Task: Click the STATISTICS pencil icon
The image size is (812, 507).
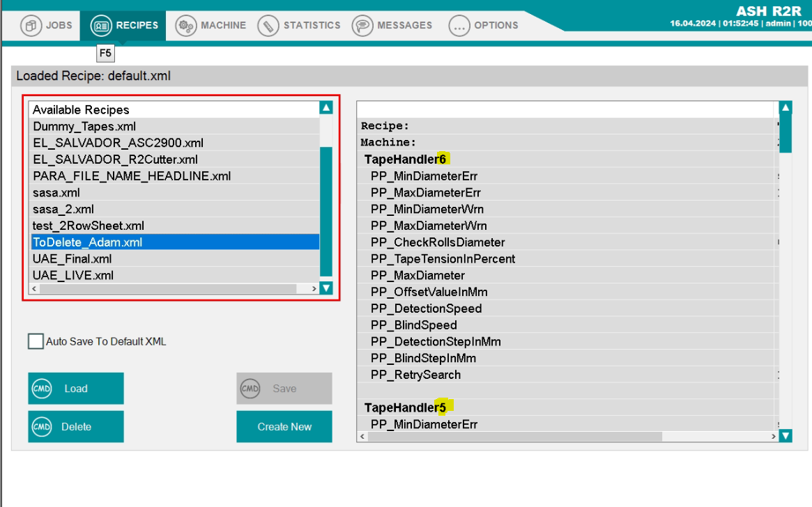Action: 269,25
